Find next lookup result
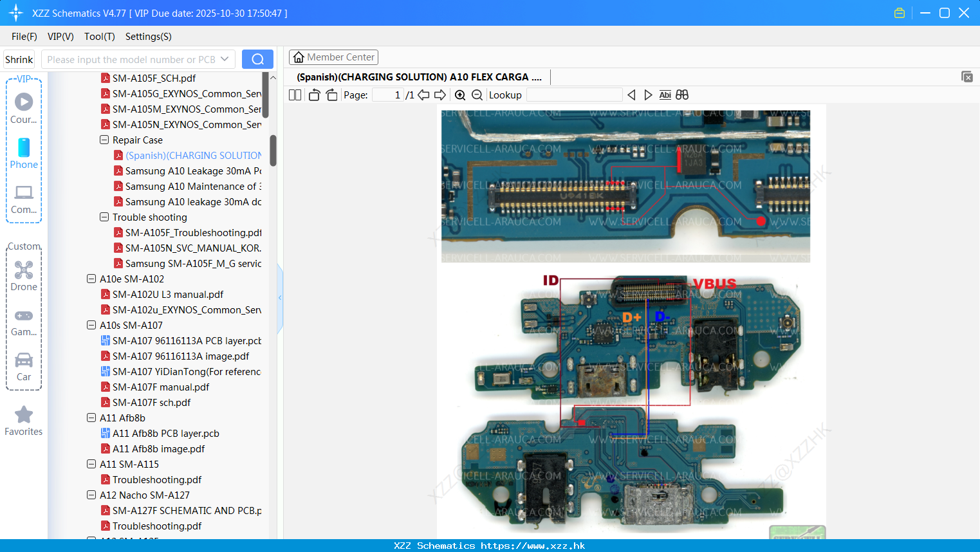The height and width of the screenshot is (552, 980). pos(648,95)
